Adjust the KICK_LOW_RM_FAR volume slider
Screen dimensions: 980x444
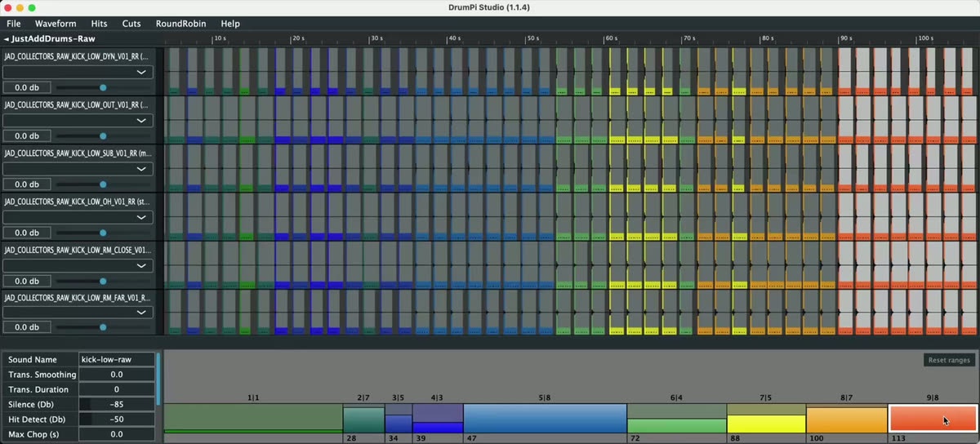tap(103, 327)
